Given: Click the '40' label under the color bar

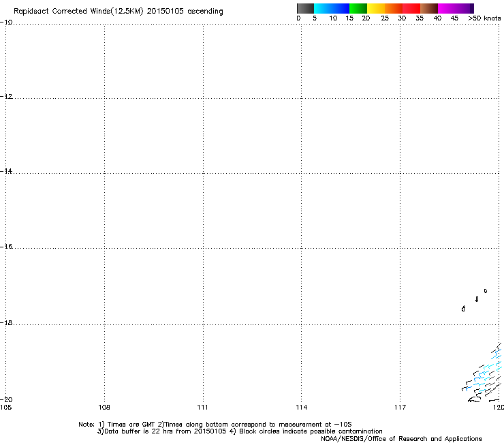Looking at the screenshot, I should coord(437,18).
